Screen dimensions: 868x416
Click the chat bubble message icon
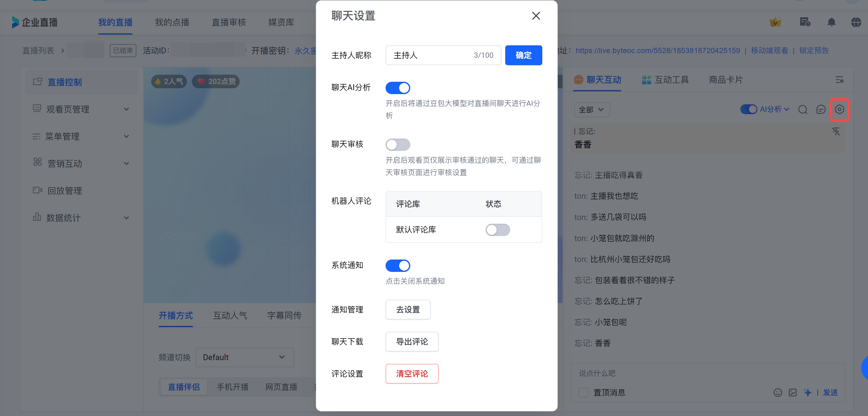pos(821,110)
